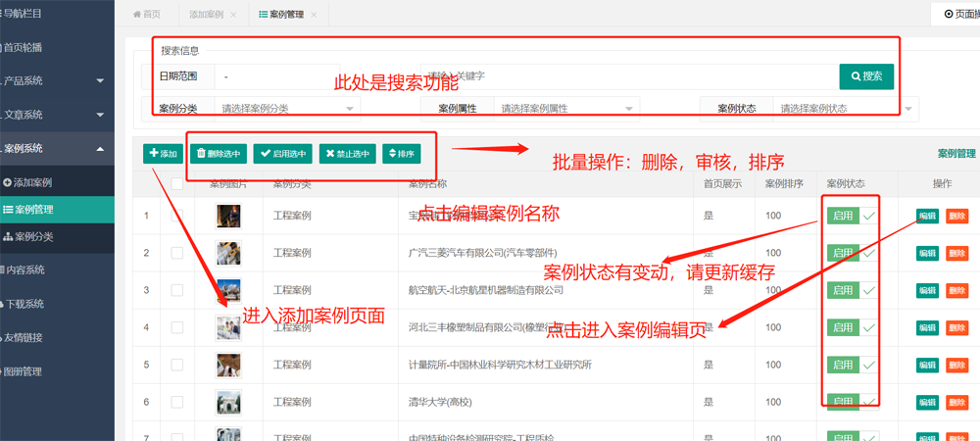Toggle 启用 status for 广汽三菱汽车 row
This screenshot has width=980, height=441.
854,253
